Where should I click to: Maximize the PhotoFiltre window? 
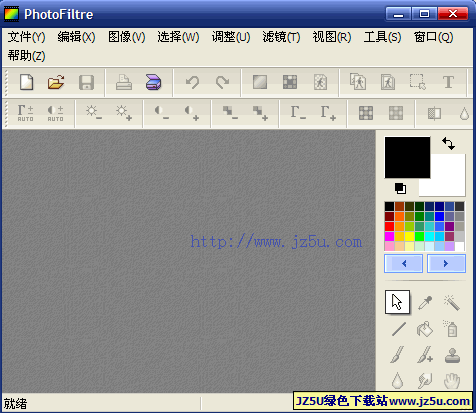click(424, 14)
